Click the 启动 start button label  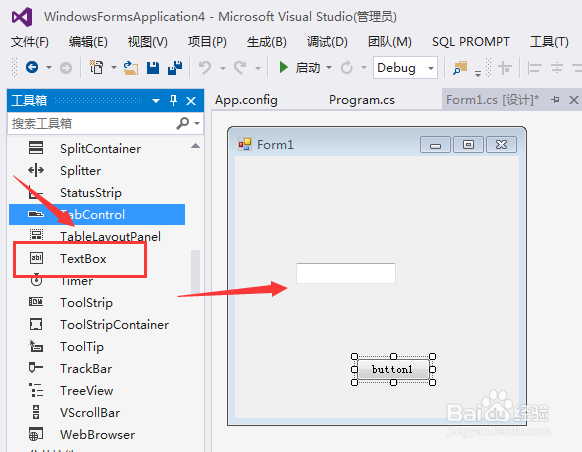pyautogui.click(x=308, y=68)
